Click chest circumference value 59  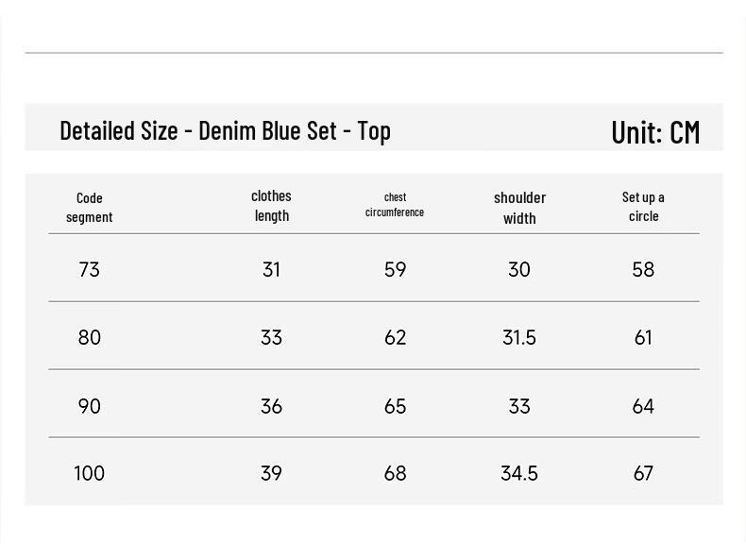tap(396, 270)
